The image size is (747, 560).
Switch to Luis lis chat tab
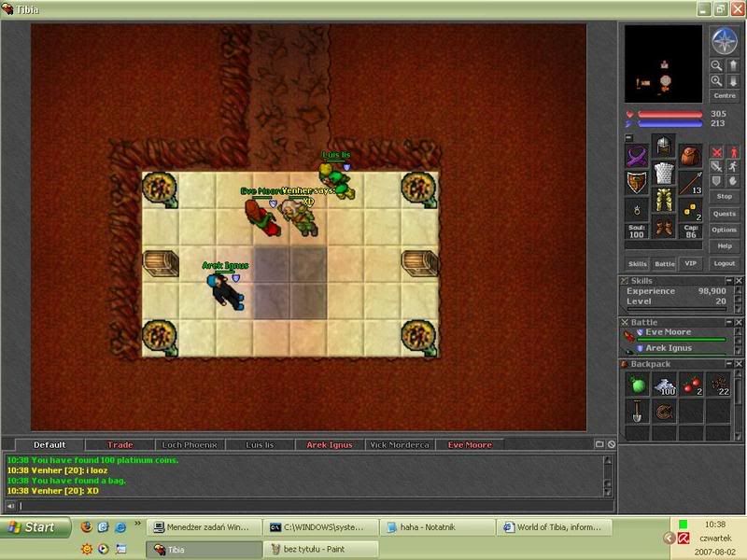tap(260, 445)
